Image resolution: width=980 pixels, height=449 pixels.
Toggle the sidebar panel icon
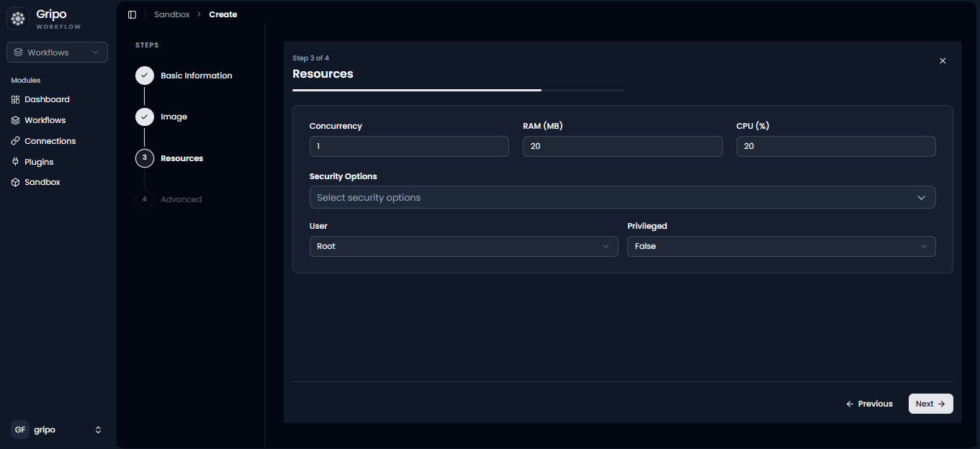click(x=132, y=14)
